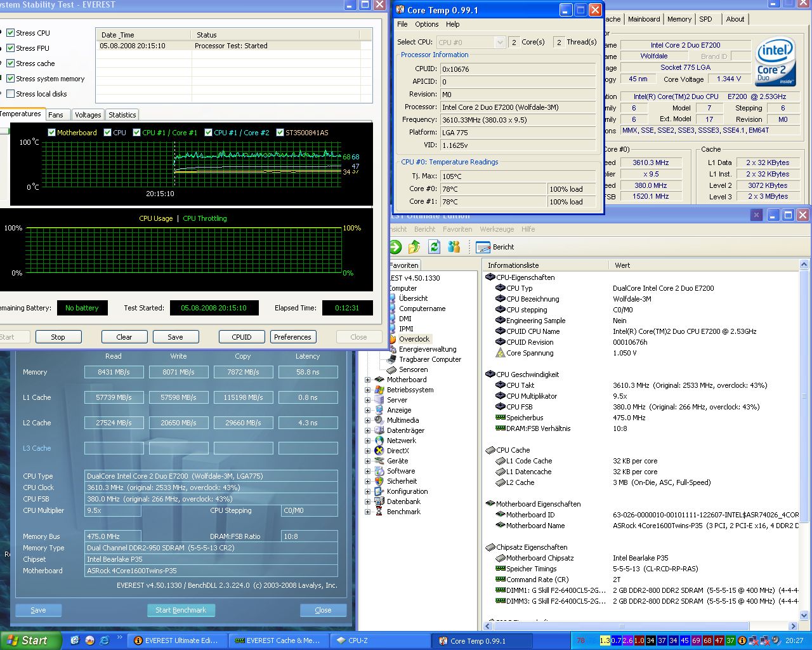
Task: Click the Server icon in the EVEREST tree
Action: tap(379, 400)
